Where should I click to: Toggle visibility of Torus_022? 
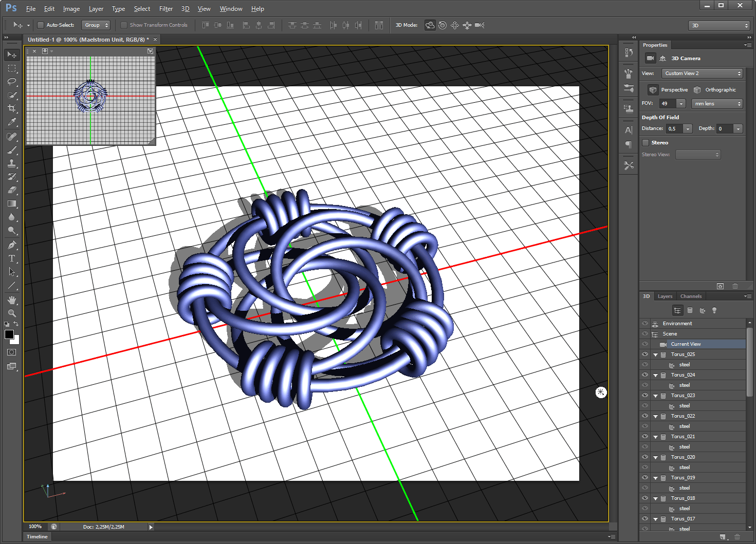tap(645, 416)
